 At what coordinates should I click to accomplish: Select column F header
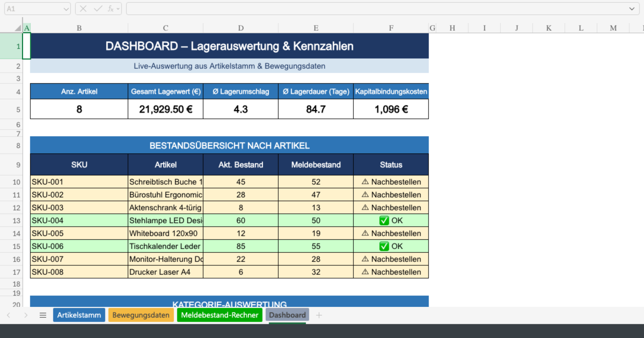point(391,28)
